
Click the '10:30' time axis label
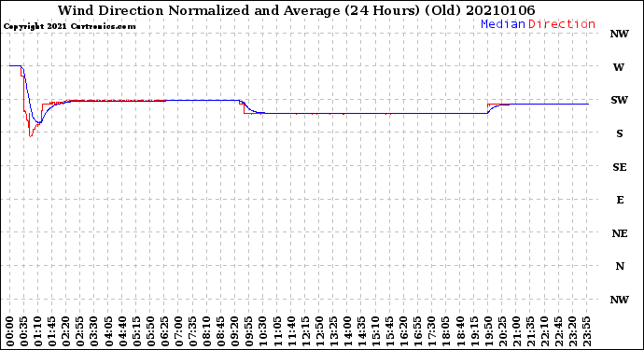tap(263, 331)
